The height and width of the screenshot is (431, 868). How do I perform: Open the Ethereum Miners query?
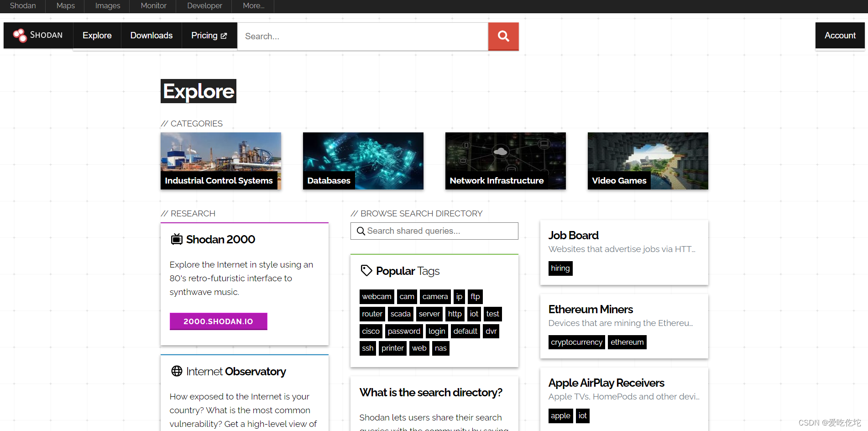[x=591, y=309]
